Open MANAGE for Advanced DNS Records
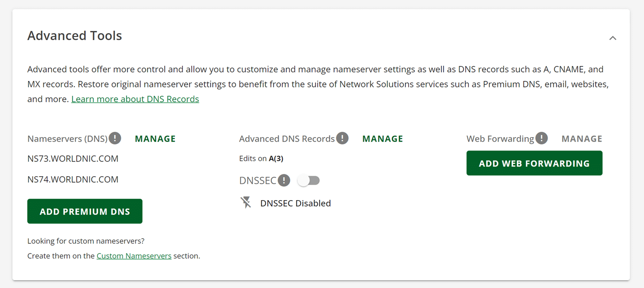 382,138
